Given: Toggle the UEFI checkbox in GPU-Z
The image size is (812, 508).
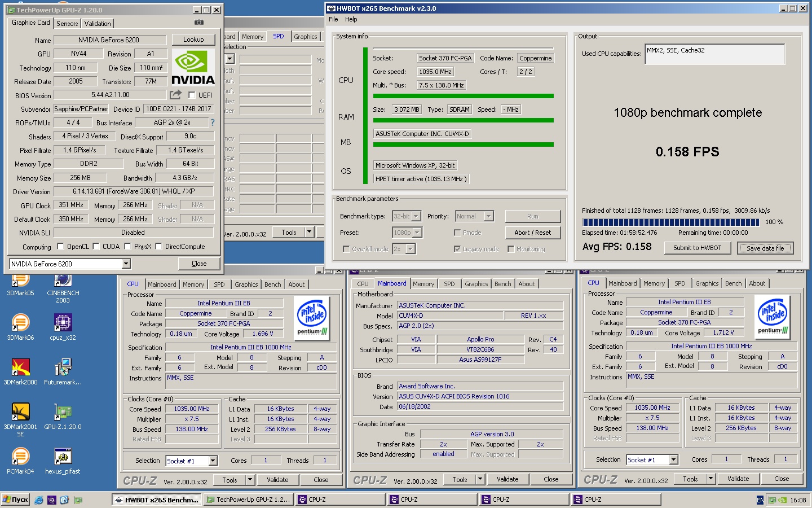Looking at the screenshot, I should 192,95.
